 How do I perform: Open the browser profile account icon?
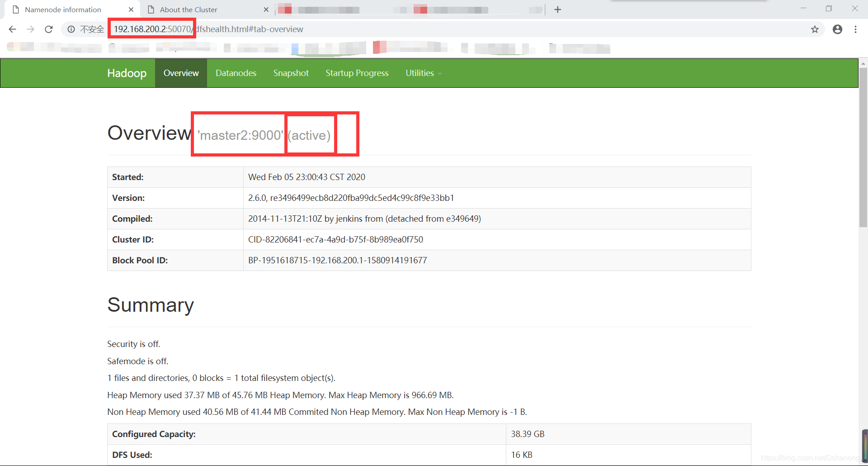(x=837, y=29)
